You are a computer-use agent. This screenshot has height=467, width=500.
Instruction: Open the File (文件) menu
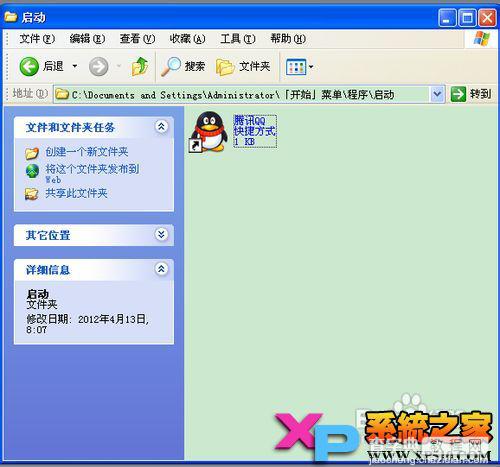(x=37, y=39)
